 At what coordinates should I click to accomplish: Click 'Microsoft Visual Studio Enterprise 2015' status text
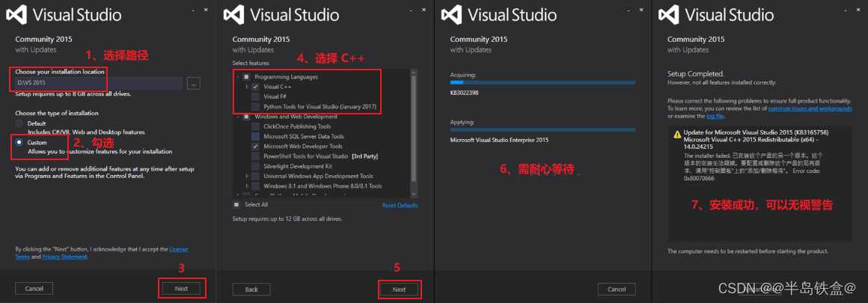pos(499,140)
